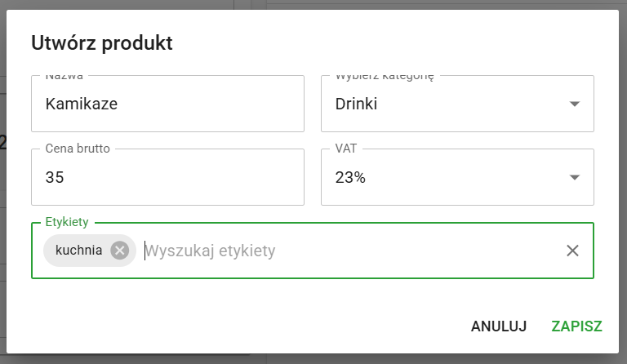The height and width of the screenshot is (364, 627).
Task: Click the Nazwa label above Kamikaze
Action: point(64,77)
